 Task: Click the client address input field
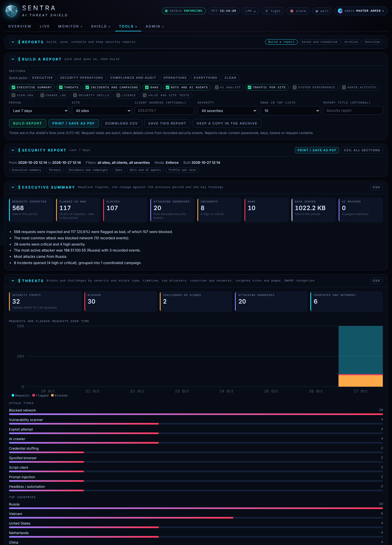pos(164,110)
